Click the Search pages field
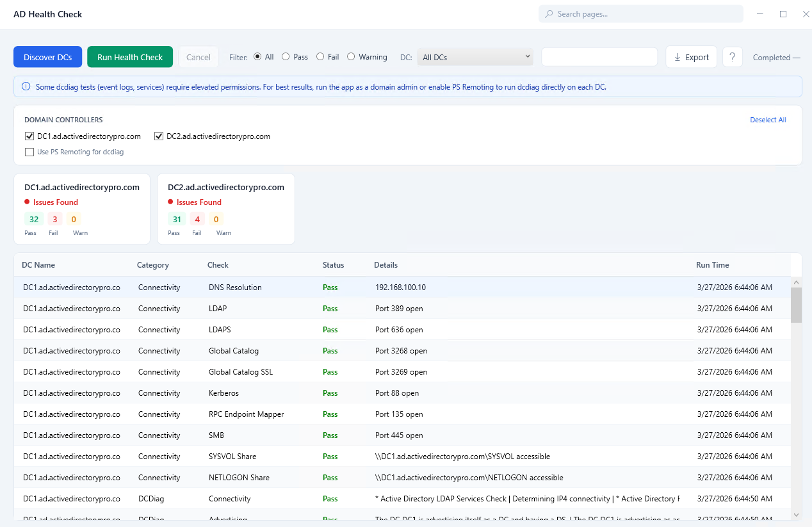Screen dimensions: 812x527 pyautogui.click(x=641, y=14)
